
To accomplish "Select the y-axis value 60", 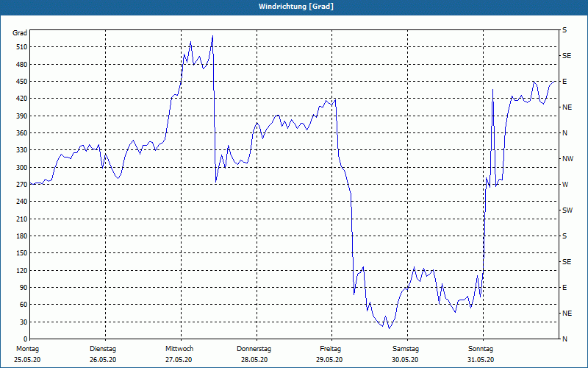I will pos(24,304).
